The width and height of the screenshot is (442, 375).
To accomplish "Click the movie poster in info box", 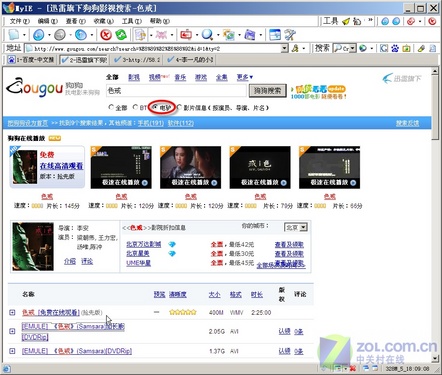I will point(33,246).
